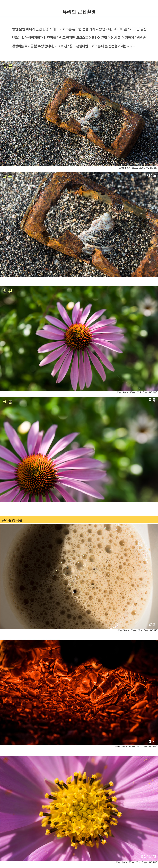Select the caption with 90mm, F8.0, 1/2000s, ISO 400
Viewport: 158px width, 868px height.
136,863
